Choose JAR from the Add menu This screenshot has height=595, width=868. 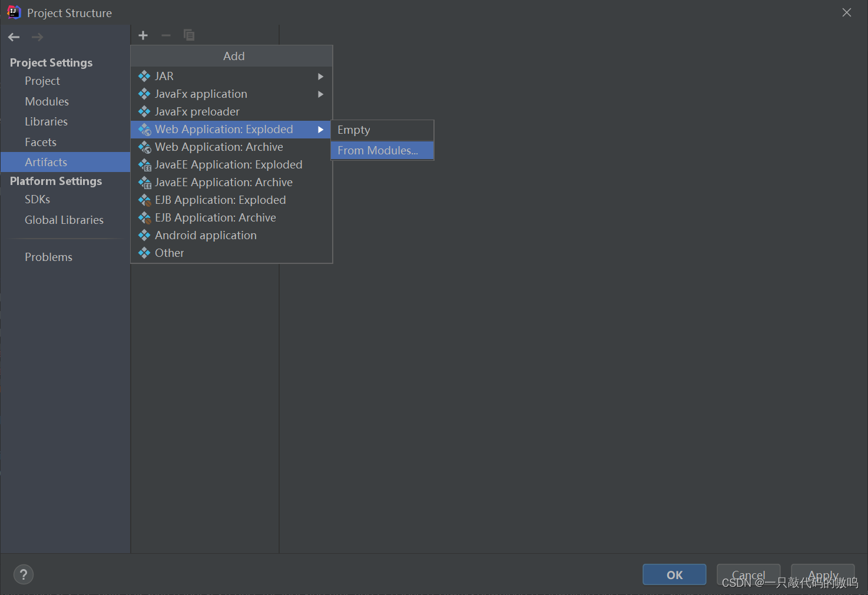[x=231, y=76]
